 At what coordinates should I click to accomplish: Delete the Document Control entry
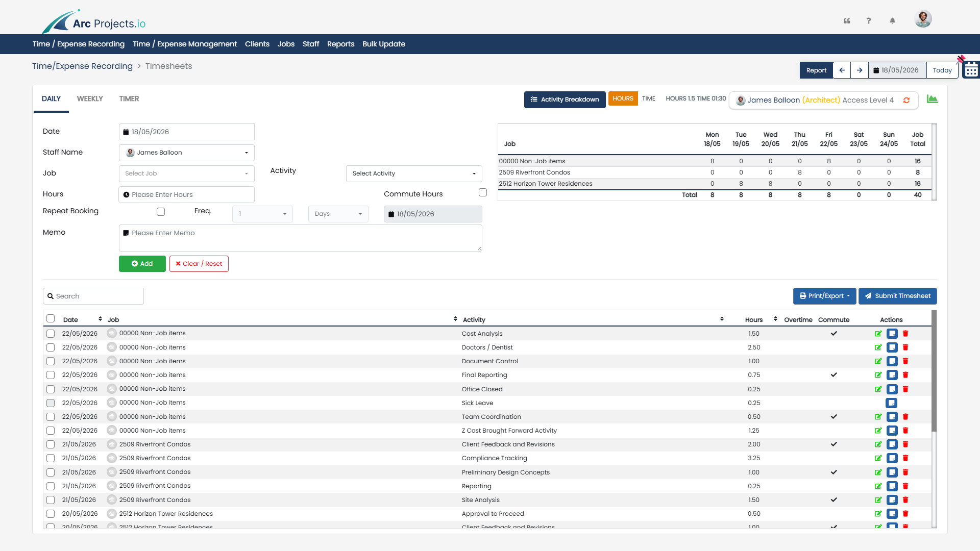pos(905,361)
